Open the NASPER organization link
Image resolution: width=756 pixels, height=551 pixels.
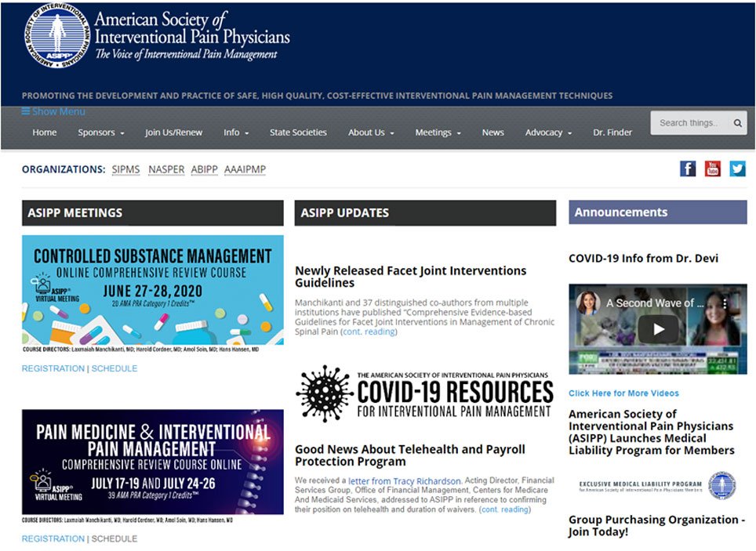(166, 169)
